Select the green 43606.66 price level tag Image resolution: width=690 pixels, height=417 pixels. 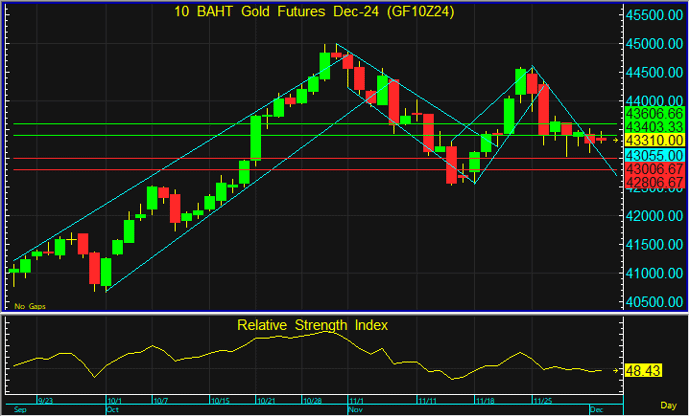point(653,116)
